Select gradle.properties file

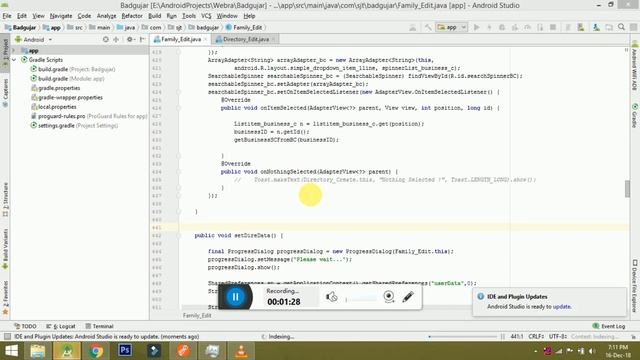pos(56,88)
